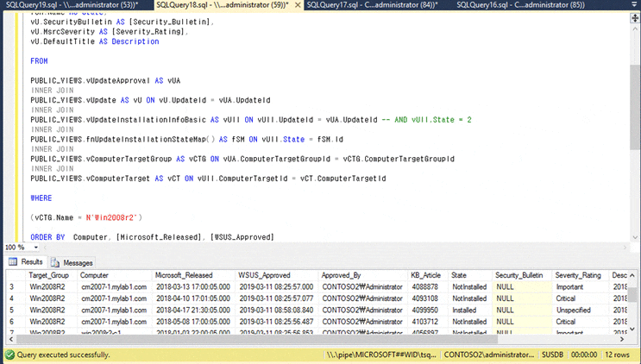Image resolution: width=641 pixels, height=364 pixels.
Task: Select the Severity_Rating column header
Action: [578, 275]
